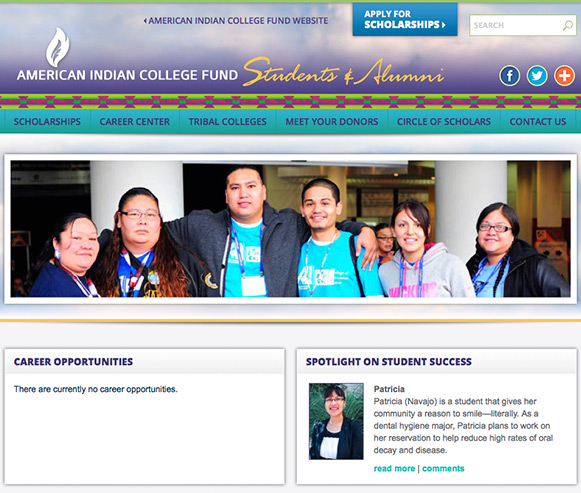Open Patricia's profile photo thumbnail
This screenshot has width=581, height=493.
(x=336, y=421)
